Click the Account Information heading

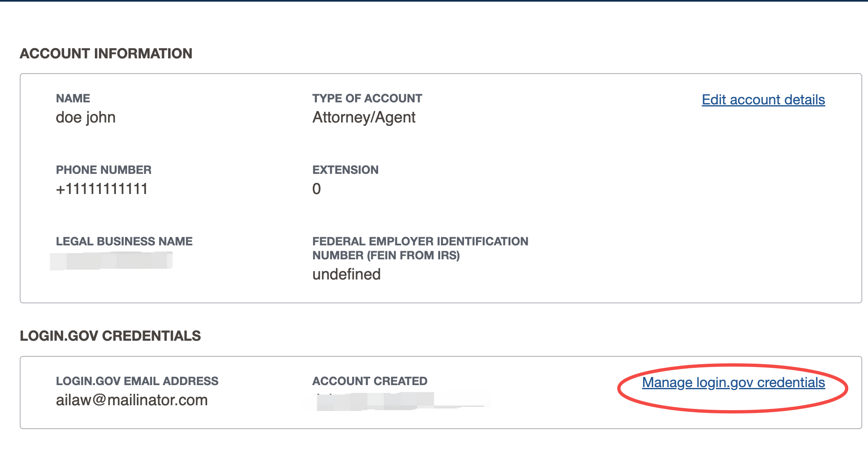tap(106, 53)
